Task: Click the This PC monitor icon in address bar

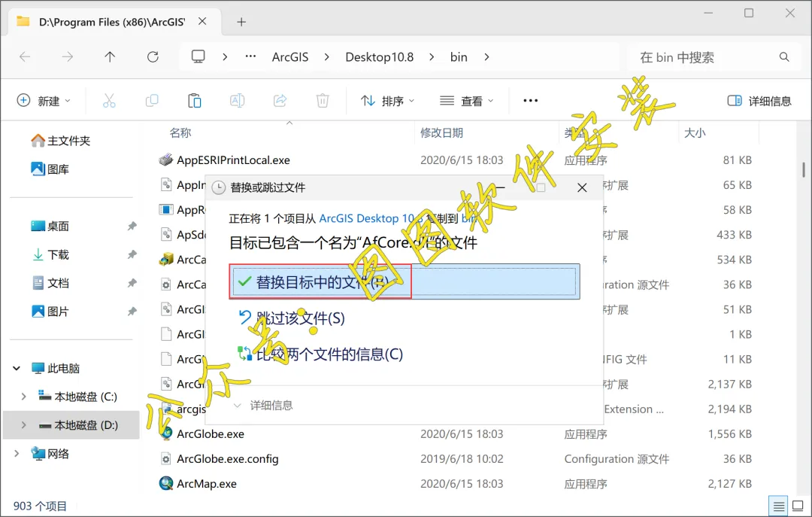Action: click(198, 56)
